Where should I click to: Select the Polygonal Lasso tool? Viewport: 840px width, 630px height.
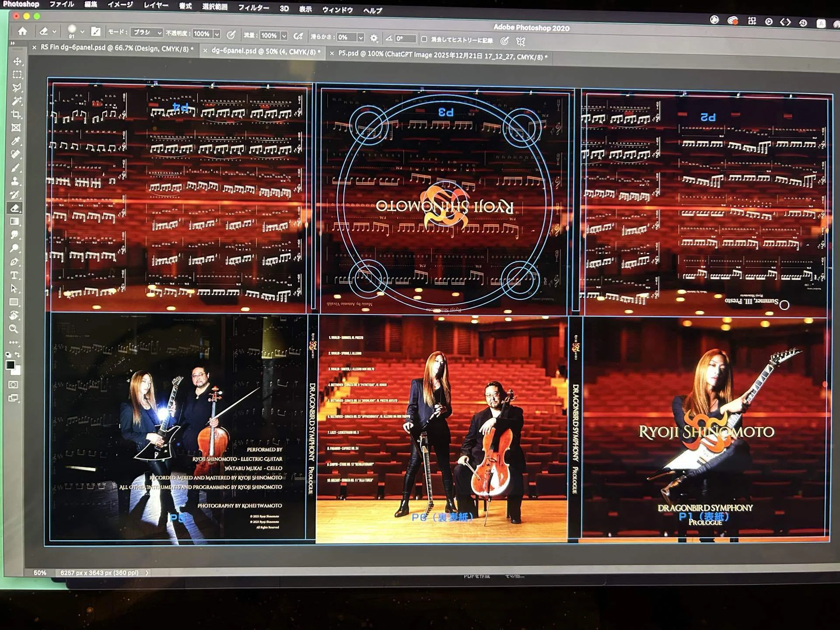tap(17, 87)
